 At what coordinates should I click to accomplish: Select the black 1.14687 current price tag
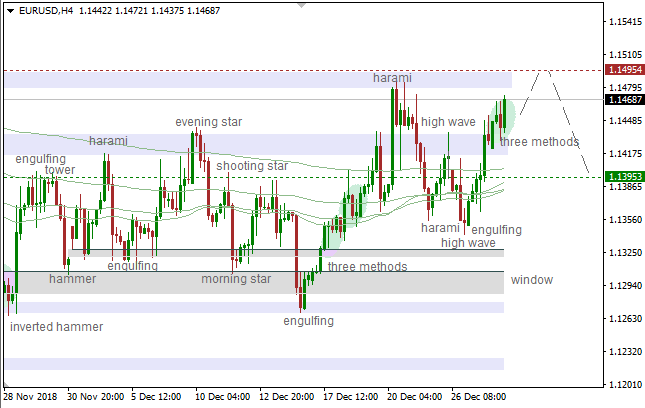pyautogui.click(x=624, y=100)
